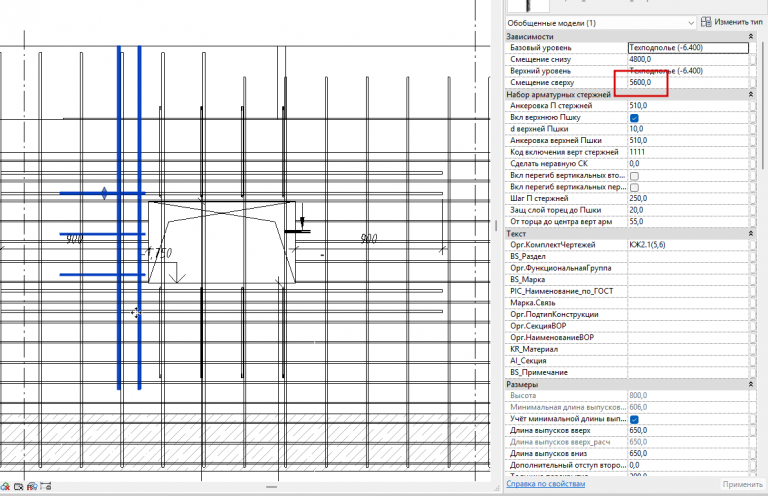Click the Edit Type icon beside Изменить тип

[x=706, y=22]
